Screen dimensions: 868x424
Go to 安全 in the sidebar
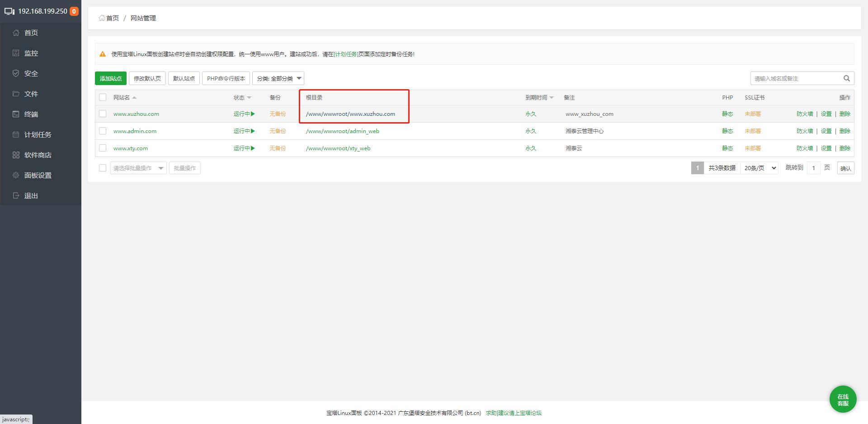(x=41, y=73)
